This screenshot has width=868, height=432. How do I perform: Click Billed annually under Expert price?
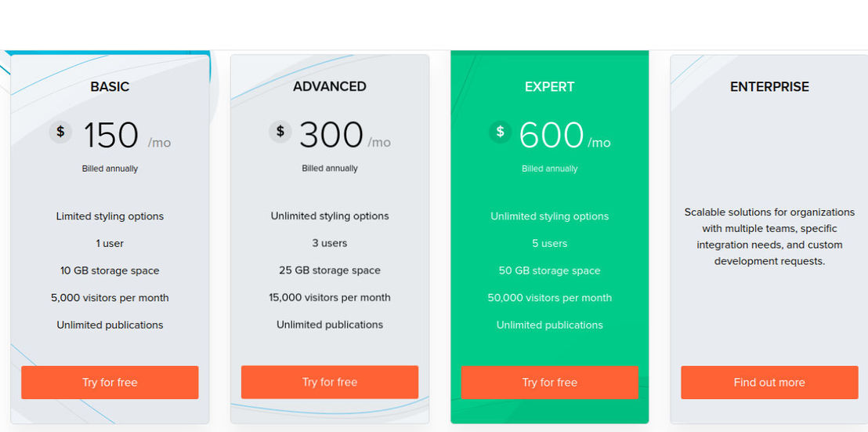click(x=550, y=169)
